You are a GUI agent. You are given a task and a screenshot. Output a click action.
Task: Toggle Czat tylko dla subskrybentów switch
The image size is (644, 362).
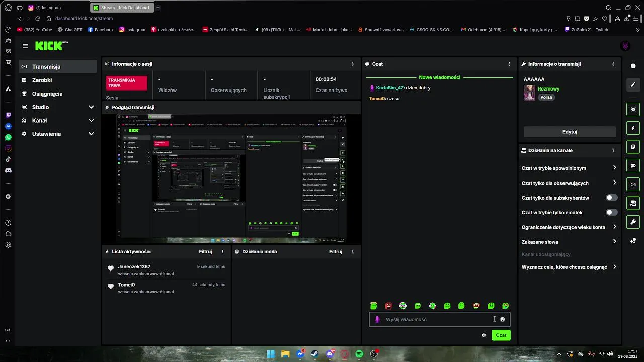(611, 198)
